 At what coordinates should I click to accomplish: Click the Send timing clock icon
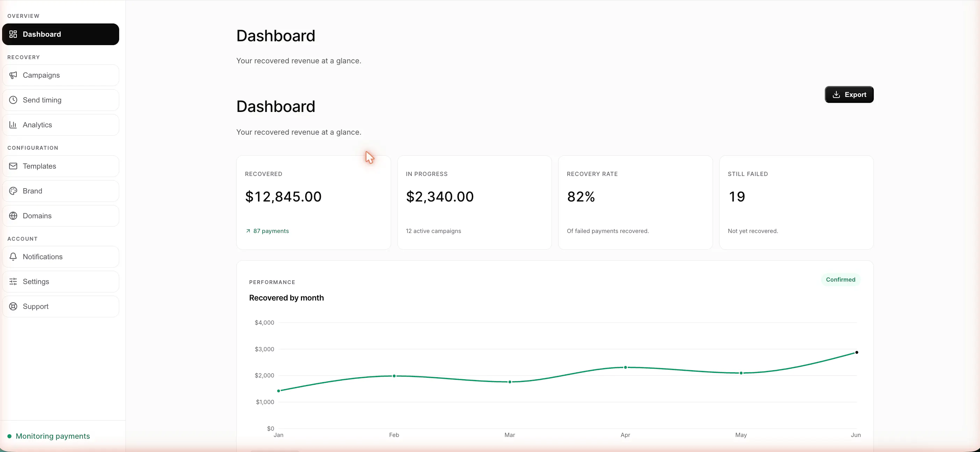pyautogui.click(x=13, y=100)
